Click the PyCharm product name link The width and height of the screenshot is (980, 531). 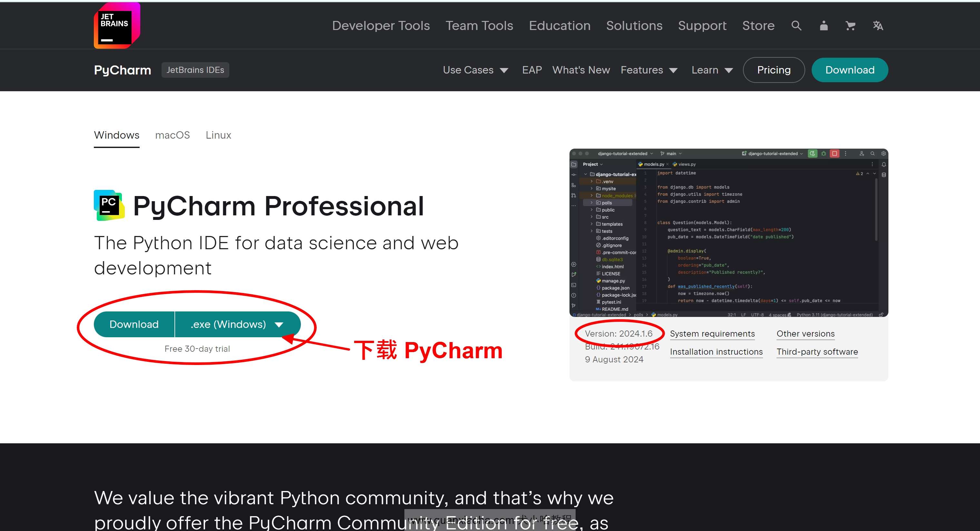click(x=123, y=70)
